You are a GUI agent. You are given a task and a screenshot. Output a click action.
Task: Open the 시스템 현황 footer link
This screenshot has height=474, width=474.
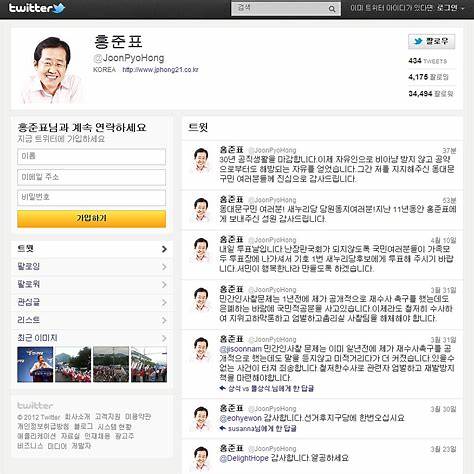[x=115, y=426]
